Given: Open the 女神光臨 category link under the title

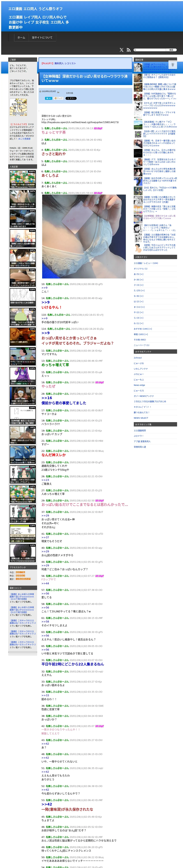Looking at the screenshot, I should (70, 93).
